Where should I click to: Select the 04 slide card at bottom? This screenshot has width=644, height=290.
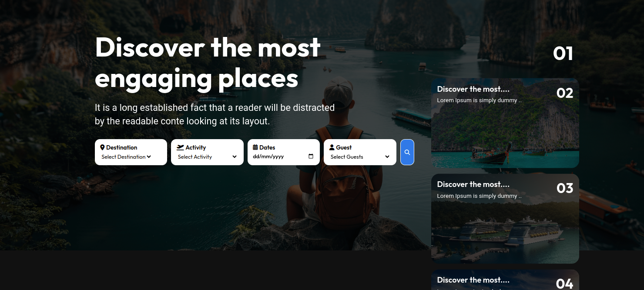[x=505, y=280]
